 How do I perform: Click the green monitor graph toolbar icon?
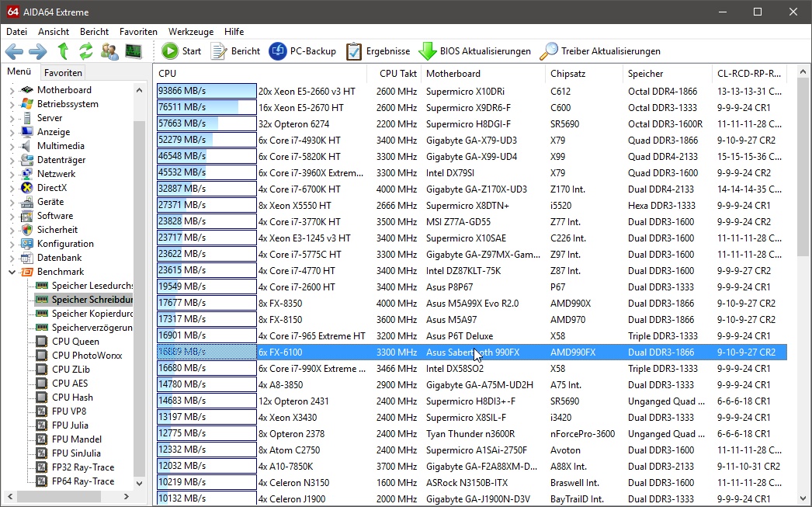tap(133, 51)
